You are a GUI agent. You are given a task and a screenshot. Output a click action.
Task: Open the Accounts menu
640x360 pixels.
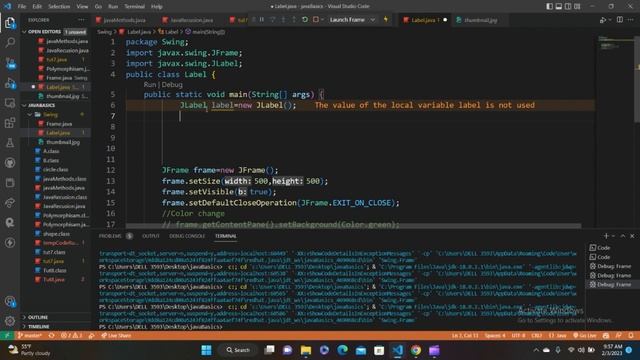pyautogui.click(x=10, y=302)
